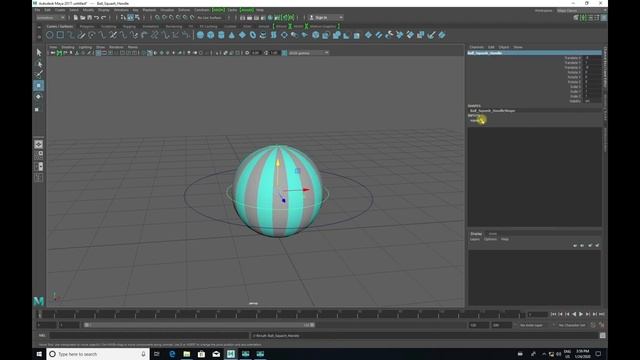Toggle snap to curves
The width and height of the screenshot is (640, 360).
[x=164, y=18]
